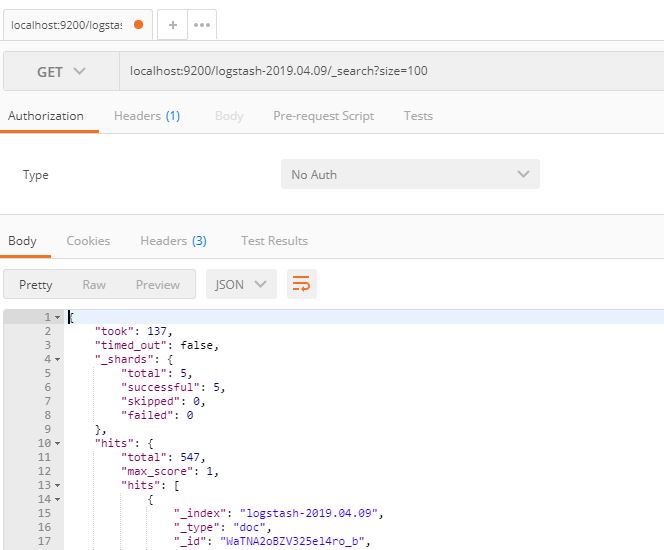Click the Type label in Authorization
Image resolution: width=664 pixels, height=550 pixels.
36,175
